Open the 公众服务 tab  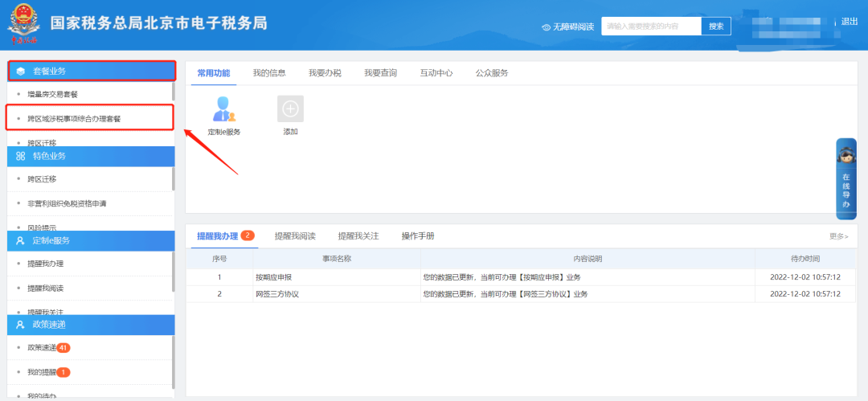491,73
